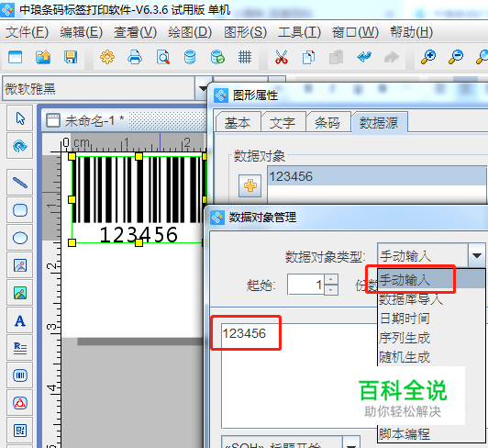Select the text tool letter A
Viewport: 488px width, 448px height.
pos(20,320)
